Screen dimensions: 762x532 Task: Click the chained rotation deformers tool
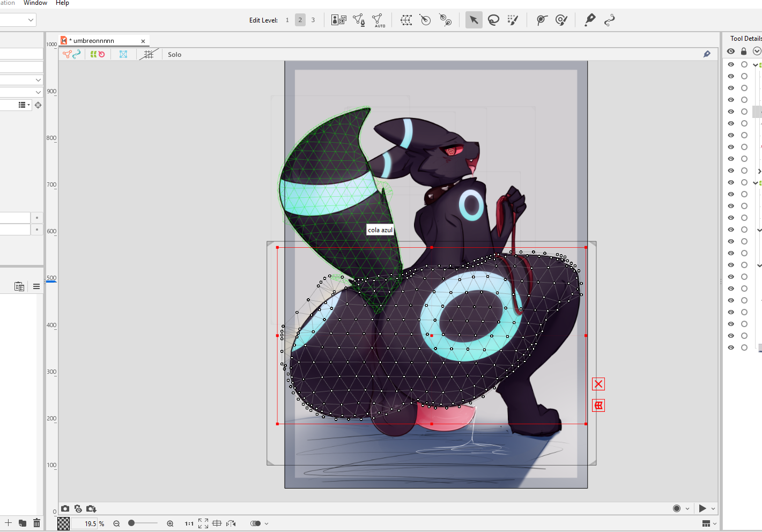[x=445, y=20]
